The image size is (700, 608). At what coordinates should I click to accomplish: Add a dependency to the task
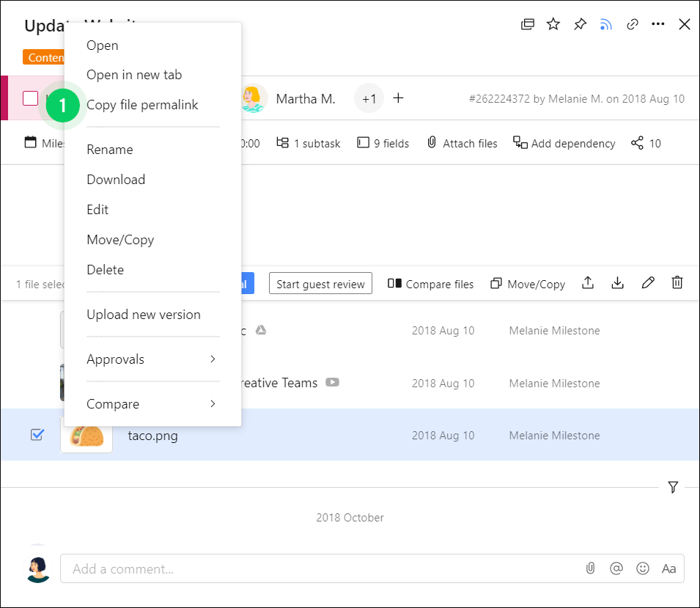[x=564, y=143]
